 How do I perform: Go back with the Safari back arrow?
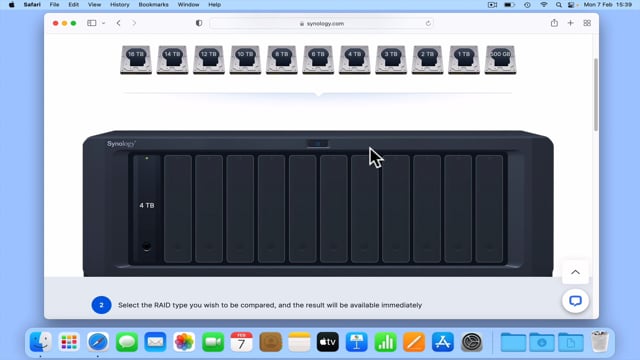coord(118,23)
